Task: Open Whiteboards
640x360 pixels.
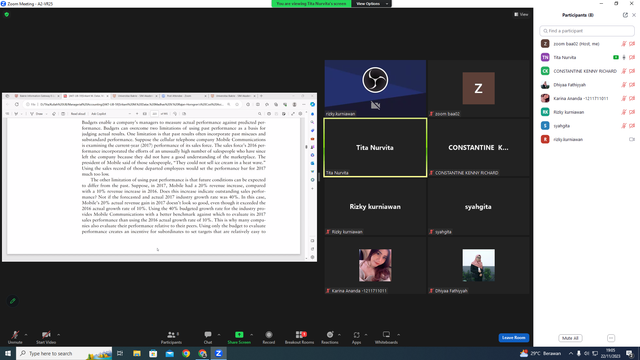Action: point(386,337)
